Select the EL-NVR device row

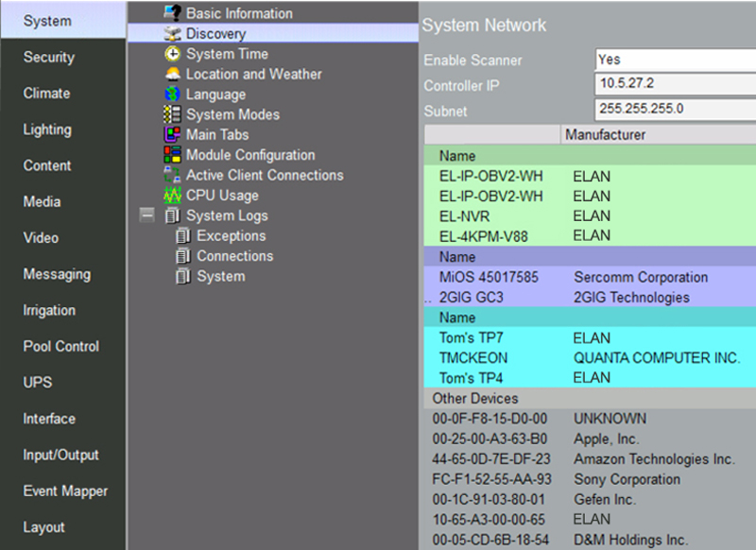pos(590,216)
